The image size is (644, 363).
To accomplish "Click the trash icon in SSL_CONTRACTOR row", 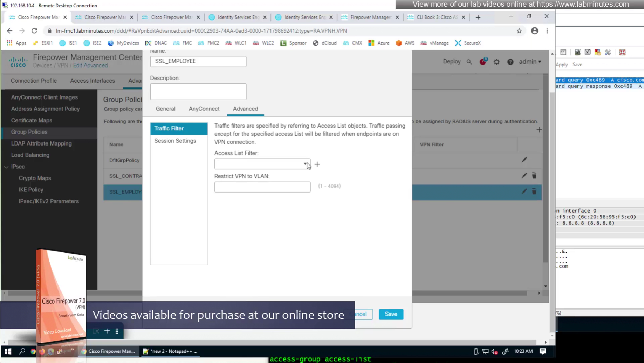I will (x=534, y=176).
